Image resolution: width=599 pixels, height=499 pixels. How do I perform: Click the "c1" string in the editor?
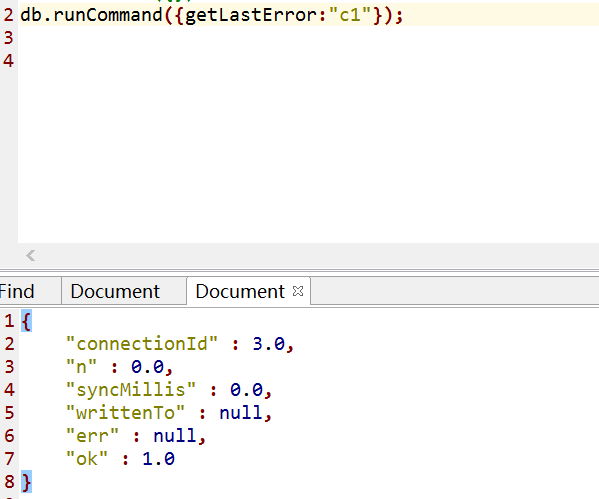point(350,15)
